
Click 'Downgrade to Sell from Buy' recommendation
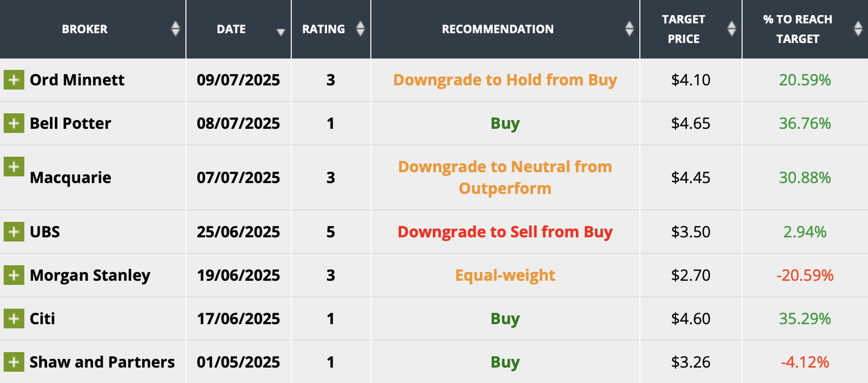[505, 232]
